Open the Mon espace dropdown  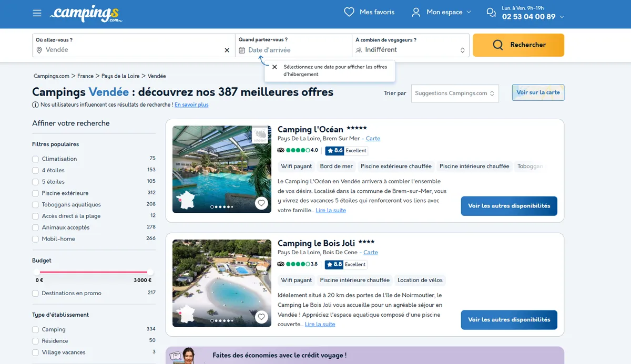pyautogui.click(x=441, y=12)
